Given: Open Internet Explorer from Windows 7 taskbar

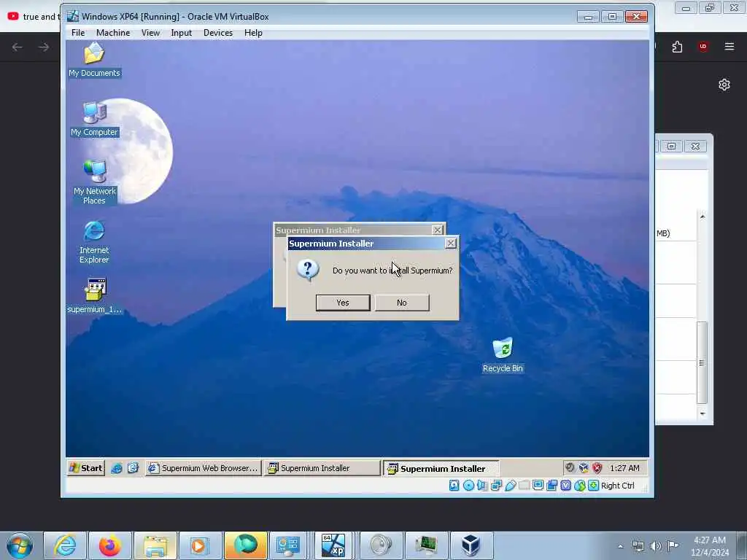Looking at the screenshot, I should 65,545.
